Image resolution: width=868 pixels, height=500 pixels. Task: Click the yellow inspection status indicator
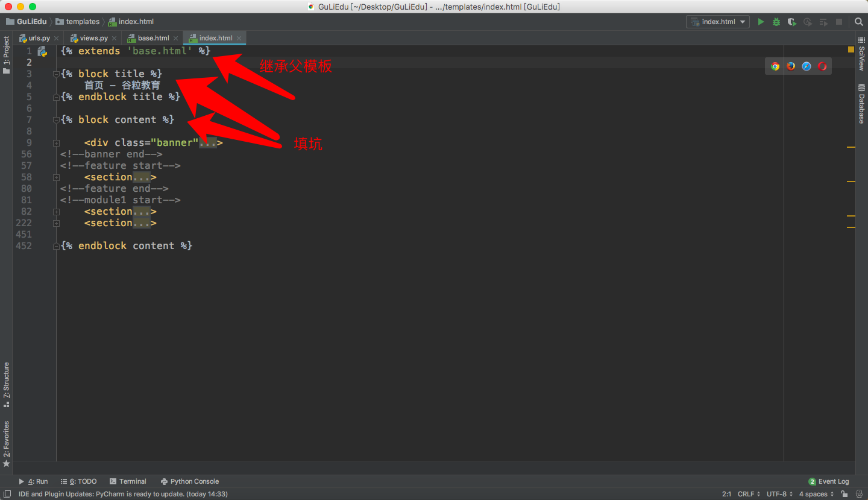[851, 49]
